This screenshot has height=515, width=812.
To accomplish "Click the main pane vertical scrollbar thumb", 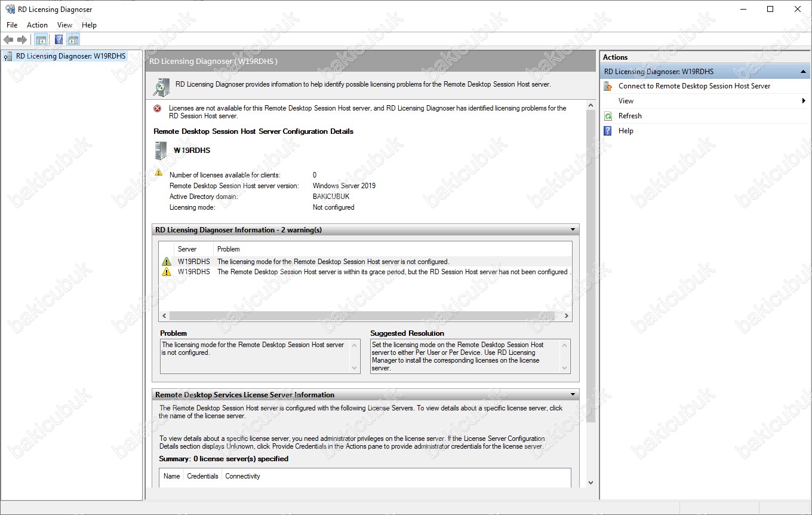I will click(591, 266).
